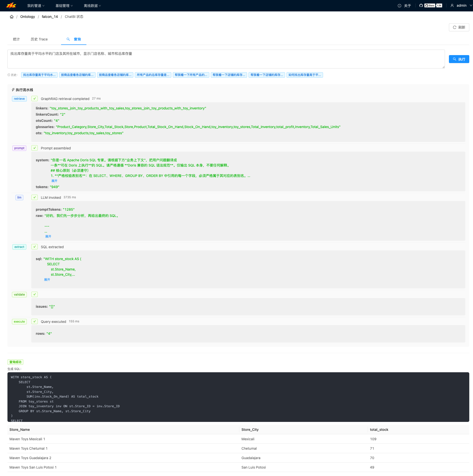Image resolution: width=473 pixels, height=476 pixels.
Task: Open the 离线数据 dropdown menu
Action: (x=92, y=6)
